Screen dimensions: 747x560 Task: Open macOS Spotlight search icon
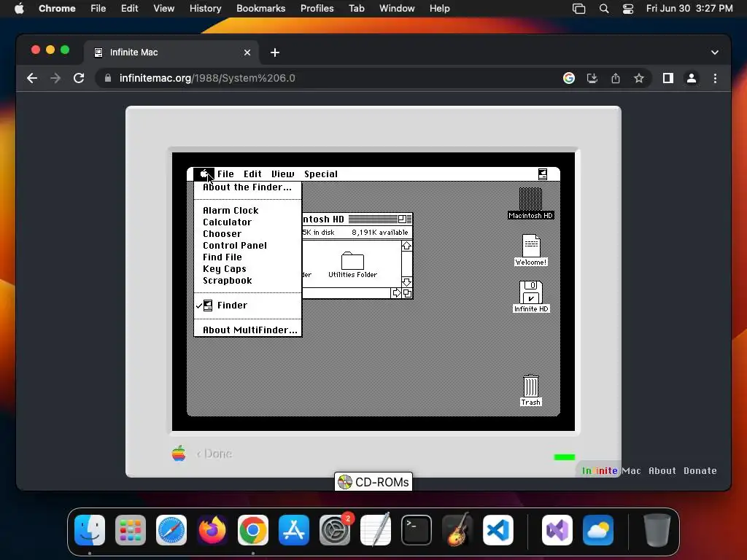point(603,9)
